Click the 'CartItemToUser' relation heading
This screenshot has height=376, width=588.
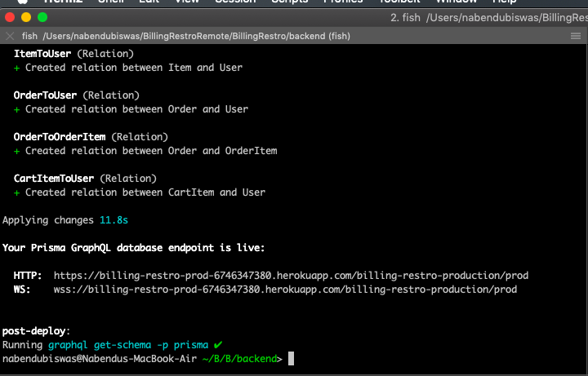54,179
